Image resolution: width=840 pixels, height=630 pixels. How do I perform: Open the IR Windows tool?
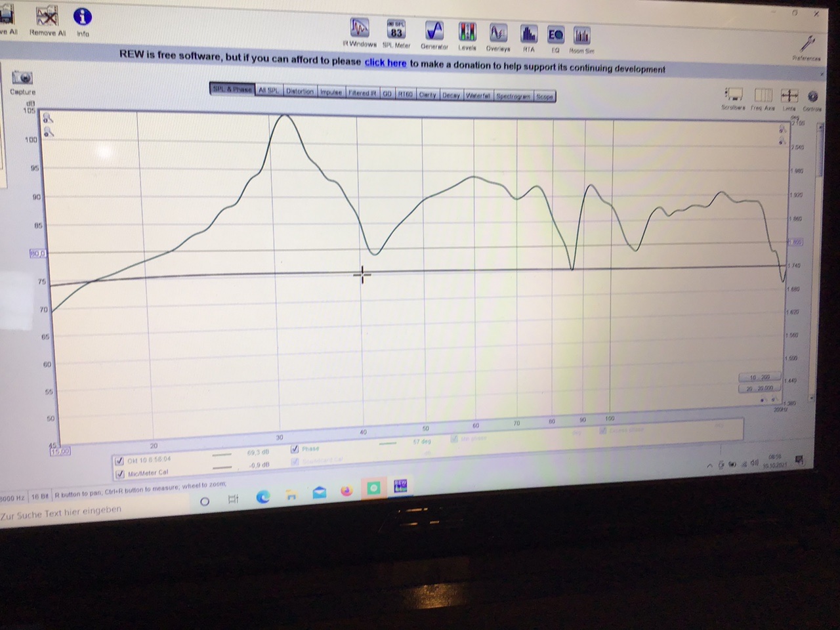point(360,30)
